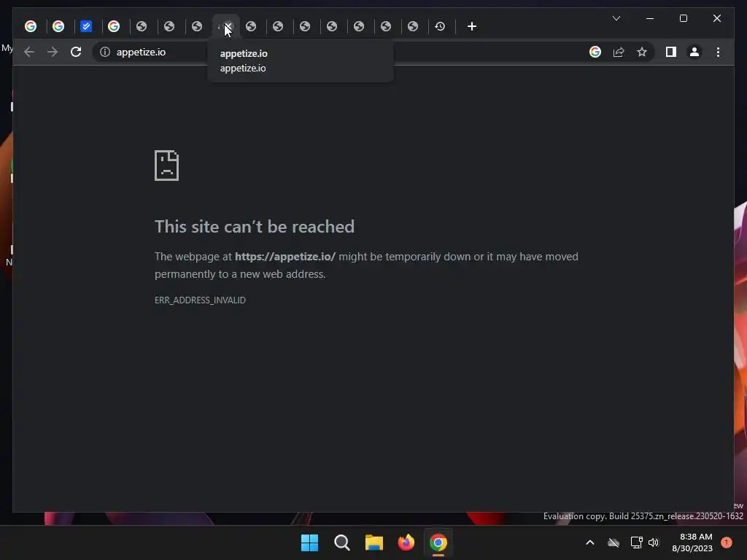The width and height of the screenshot is (747, 560).
Task: Switch to the leftmost Google tab
Action: click(x=31, y=26)
